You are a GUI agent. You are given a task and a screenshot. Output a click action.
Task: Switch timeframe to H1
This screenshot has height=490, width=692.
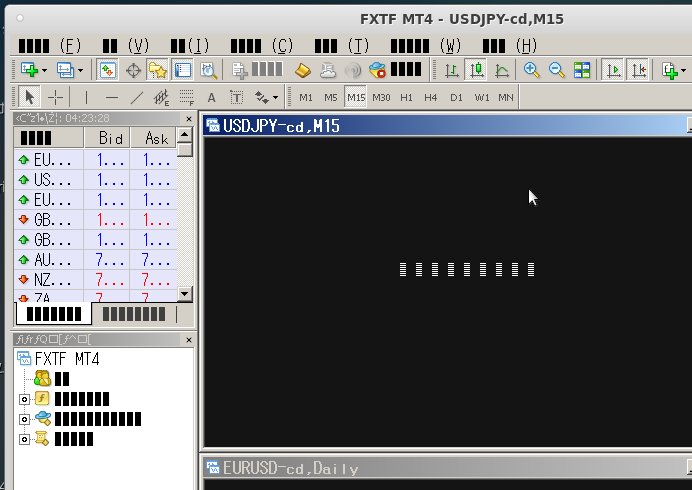pyautogui.click(x=406, y=97)
